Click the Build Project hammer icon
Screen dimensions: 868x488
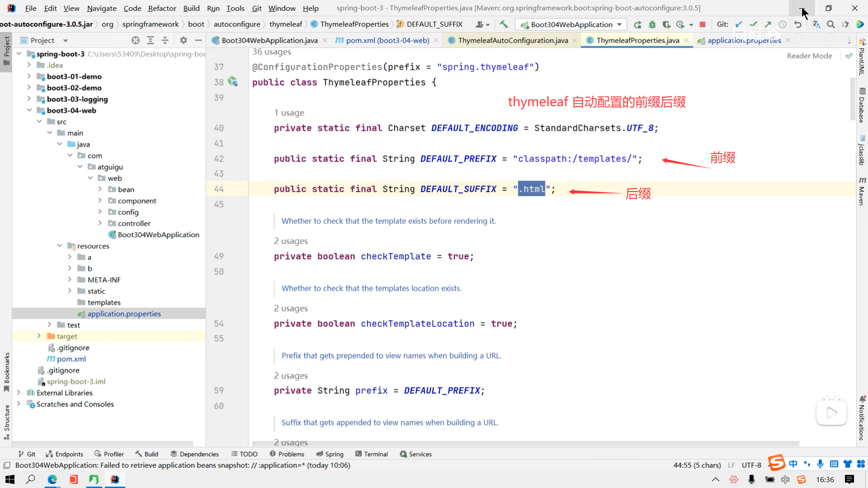coord(504,24)
